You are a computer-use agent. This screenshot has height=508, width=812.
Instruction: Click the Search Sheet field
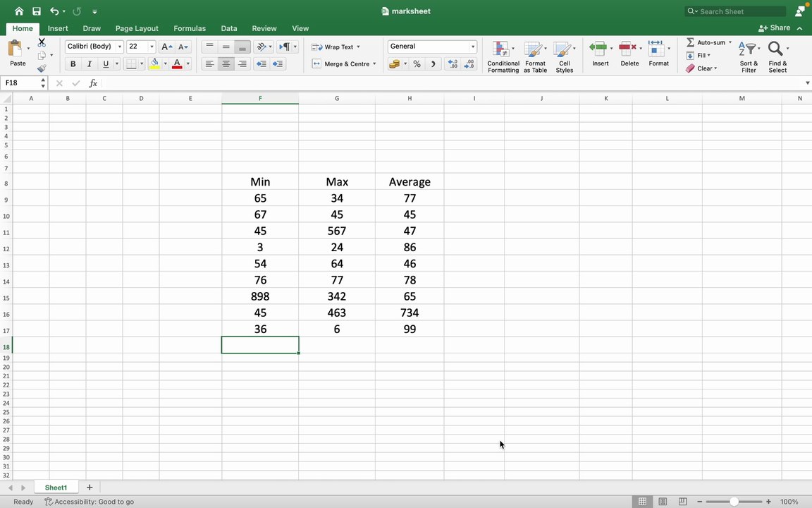[x=735, y=11]
